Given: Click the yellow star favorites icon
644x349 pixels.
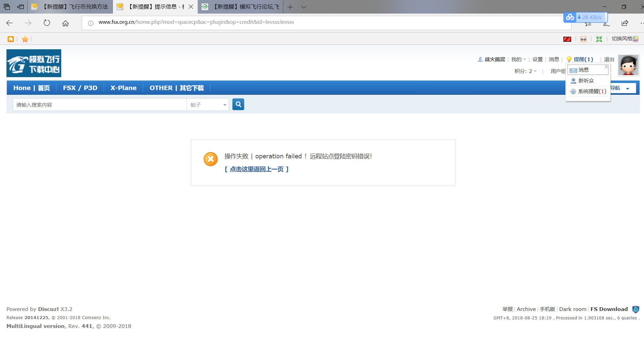Looking at the screenshot, I should point(25,39).
